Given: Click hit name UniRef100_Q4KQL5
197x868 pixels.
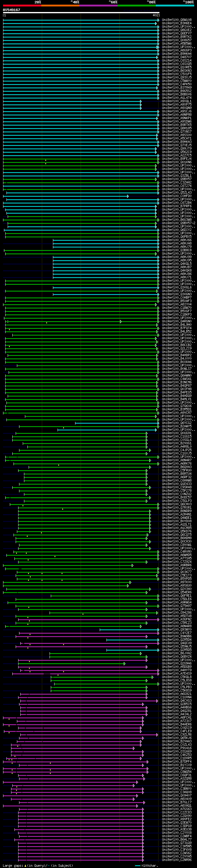Looking at the screenshot, I should (x=176, y=264).
